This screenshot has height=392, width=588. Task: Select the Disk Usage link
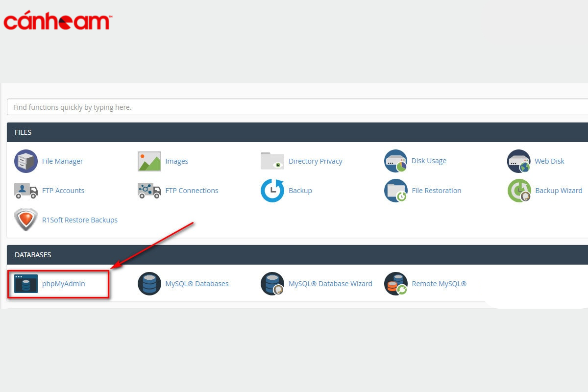click(429, 161)
